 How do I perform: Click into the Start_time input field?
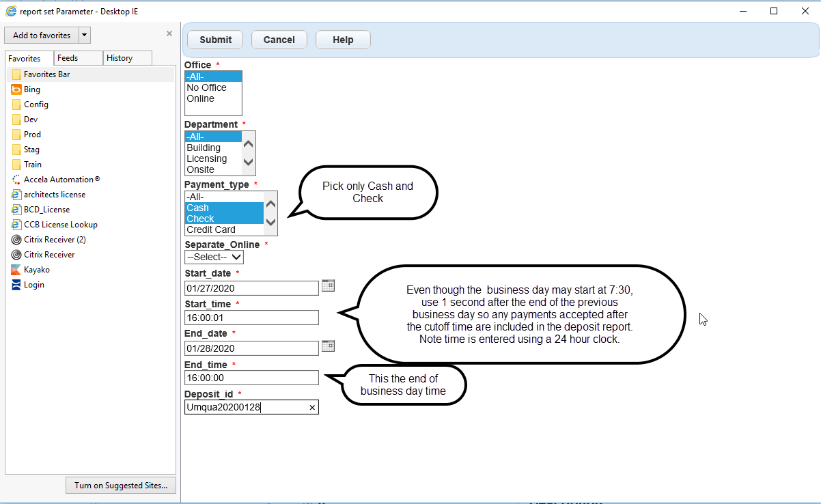(x=251, y=318)
